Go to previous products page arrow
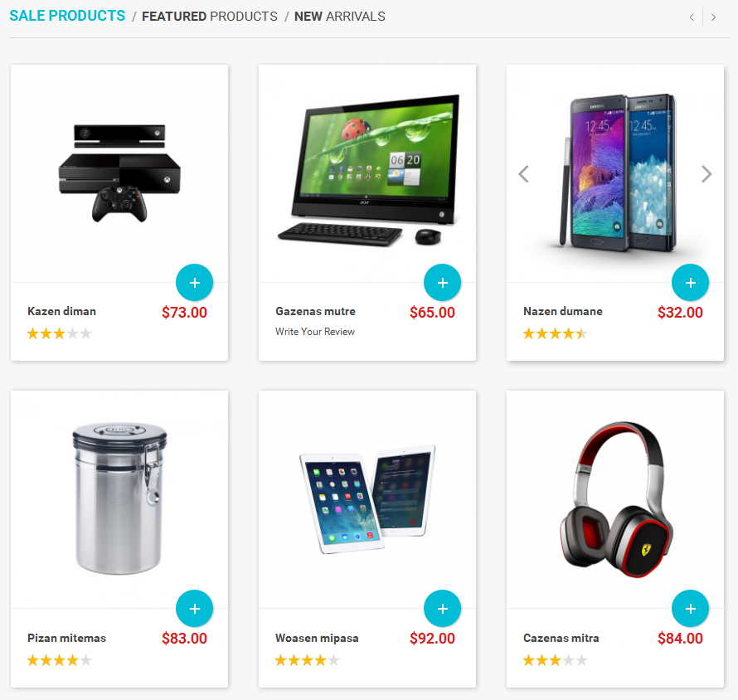The height and width of the screenshot is (700, 738). coord(692,17)
